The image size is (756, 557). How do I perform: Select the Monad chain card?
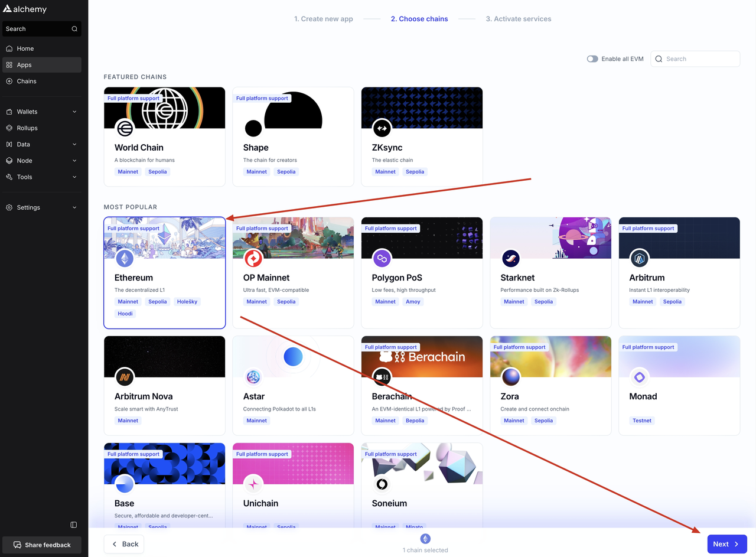pos(679,396)
